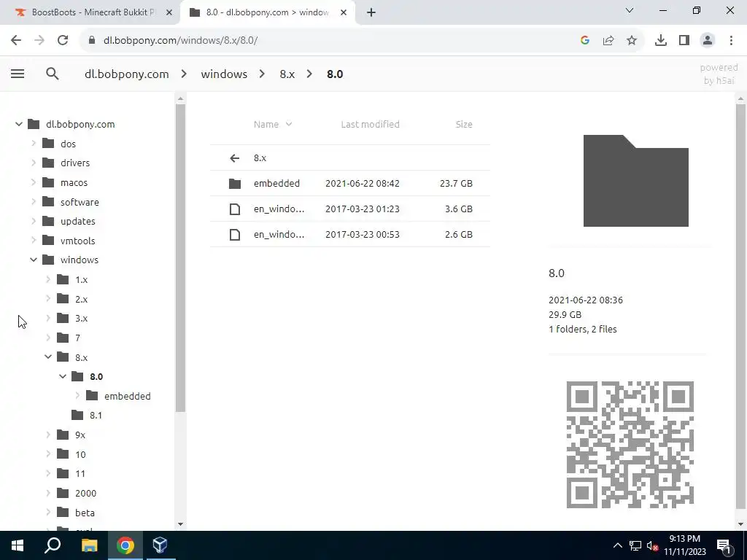This screenshot has width=747, height=560.
Task: Click the QR code image
Action: click(630, 444)
